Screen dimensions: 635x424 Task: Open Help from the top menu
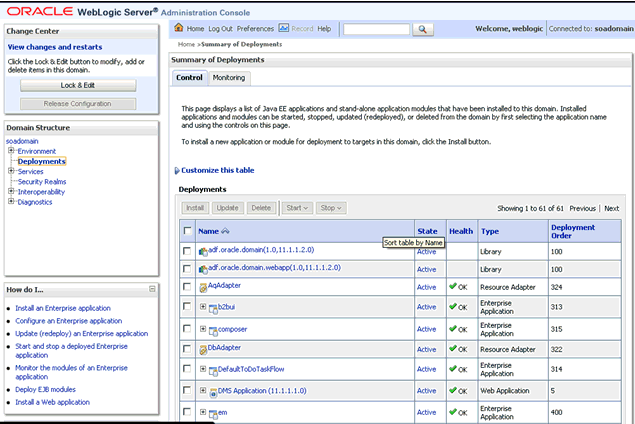tap(324, 29)
